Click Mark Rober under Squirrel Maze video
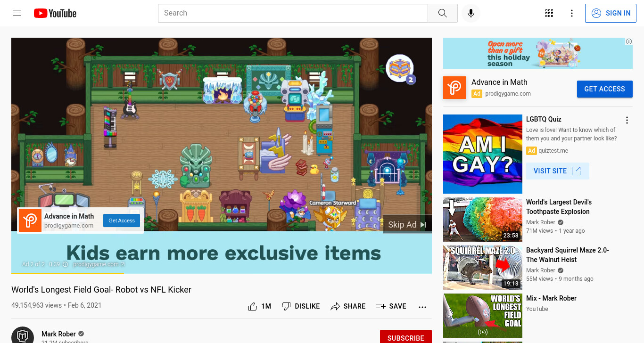 (x=541, y=270)
